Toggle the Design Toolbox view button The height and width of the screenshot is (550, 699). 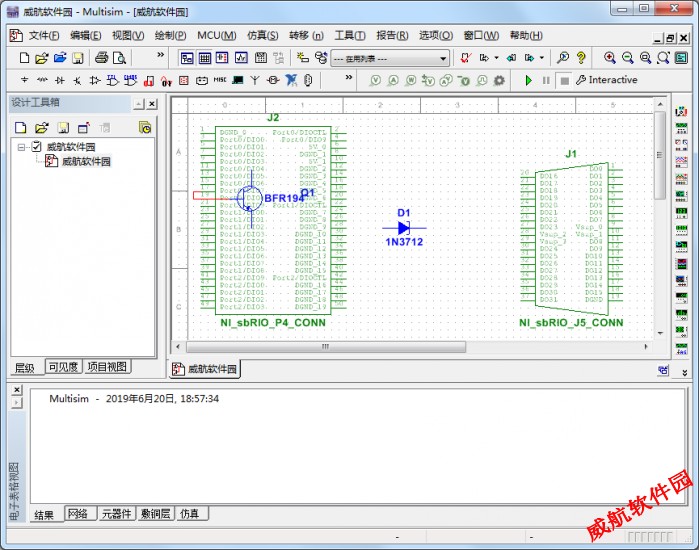tap(187, 58)
